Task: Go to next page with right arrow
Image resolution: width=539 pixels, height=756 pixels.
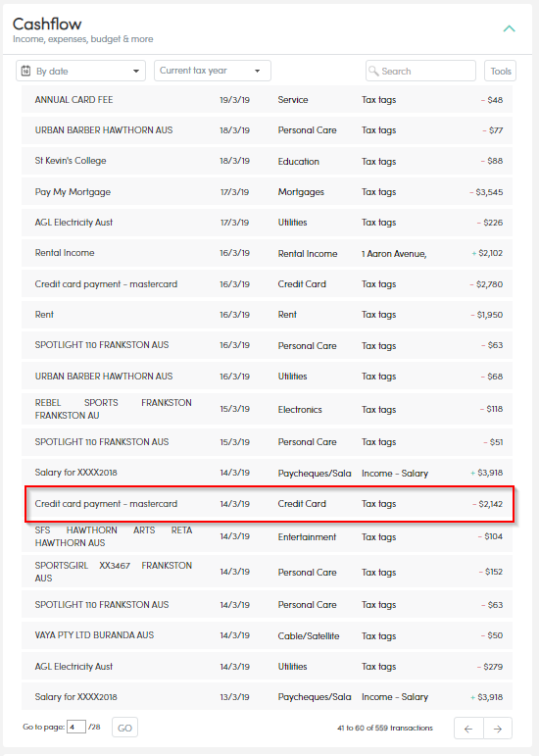Action: pos(498,729)
